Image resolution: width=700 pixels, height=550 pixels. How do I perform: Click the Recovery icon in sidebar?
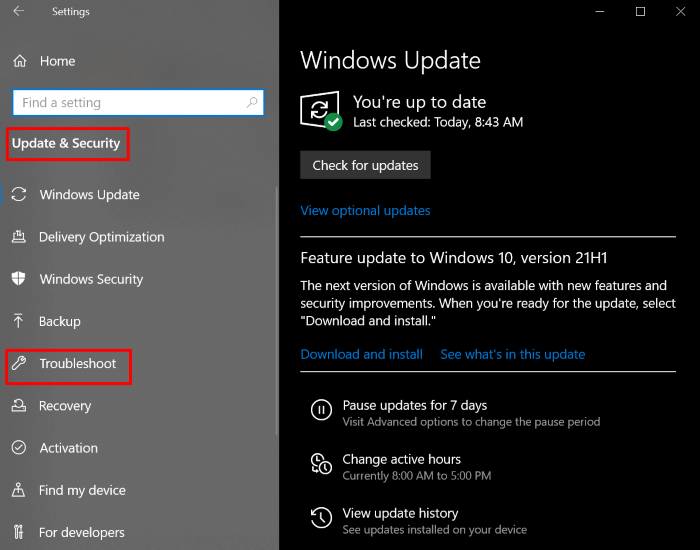tap(19, 406)
